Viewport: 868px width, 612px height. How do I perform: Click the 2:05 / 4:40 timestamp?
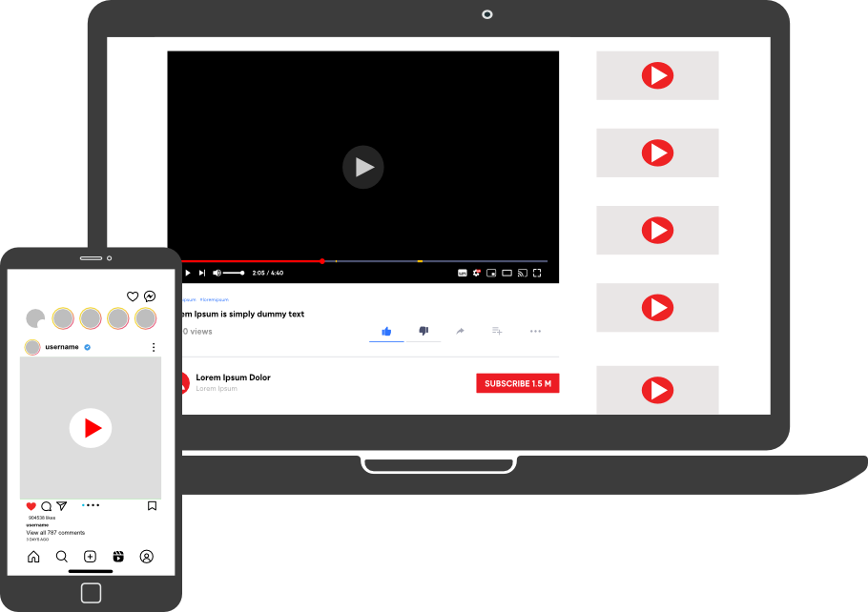click(x=268, y=273)
